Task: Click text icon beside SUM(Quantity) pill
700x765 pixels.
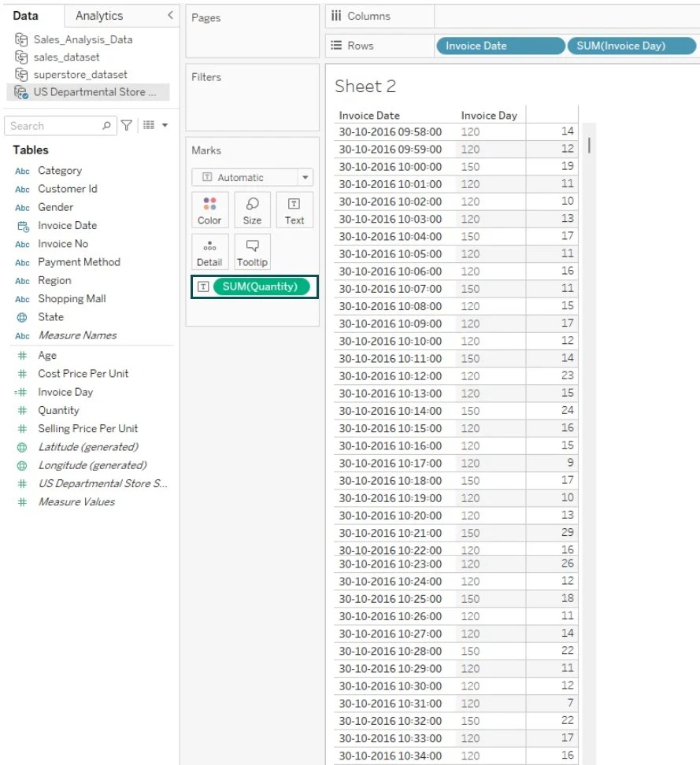Action: 203,286
